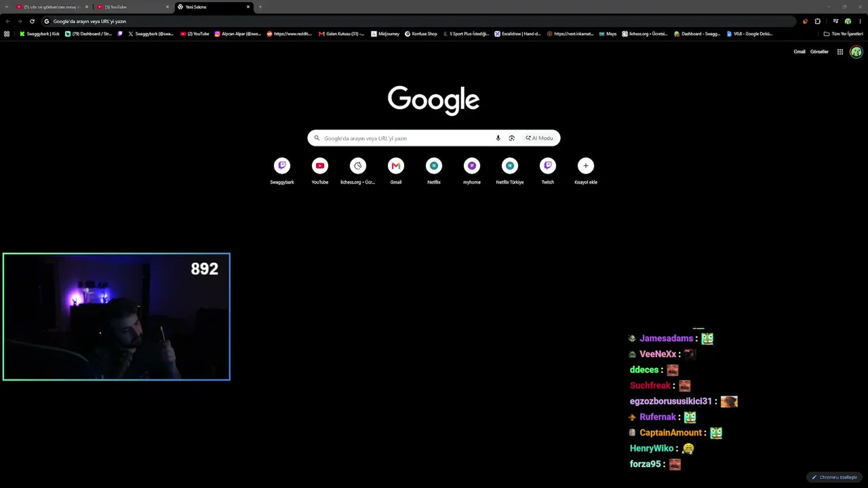
Task: Open the reddit bookmark
Action: [x=290, y=33]
